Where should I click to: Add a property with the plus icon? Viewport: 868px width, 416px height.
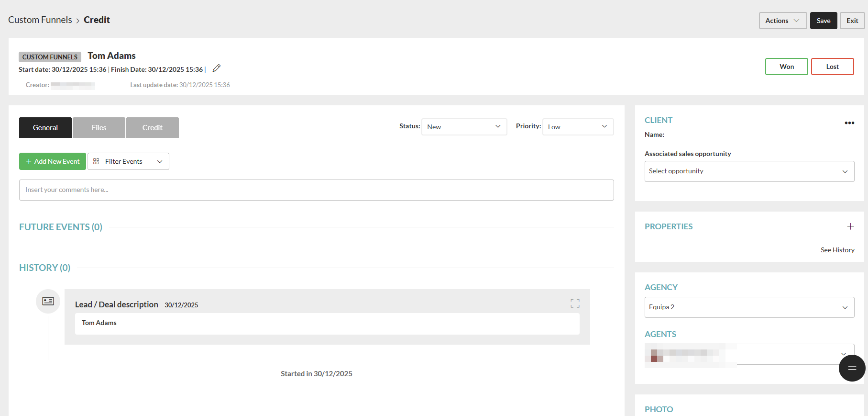click(x=850, y=226)
